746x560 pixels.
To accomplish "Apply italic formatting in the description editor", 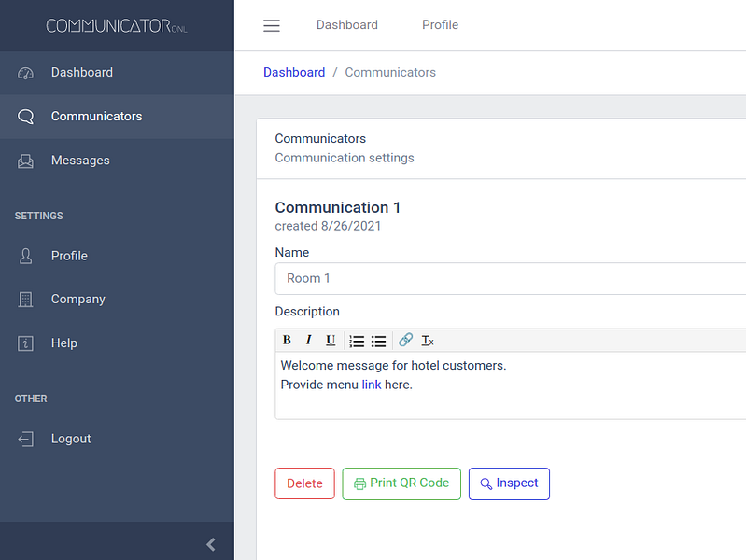I will 308,340.
